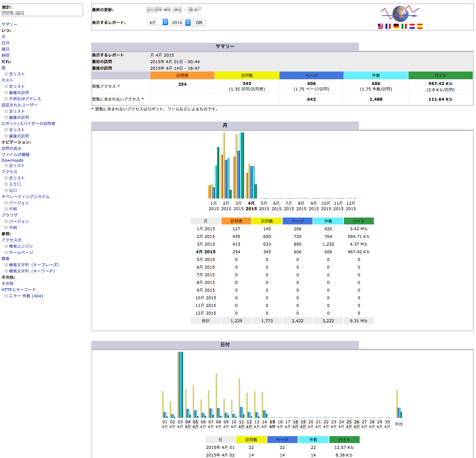Open the year dropdown showing 2015

coord(180,23)
